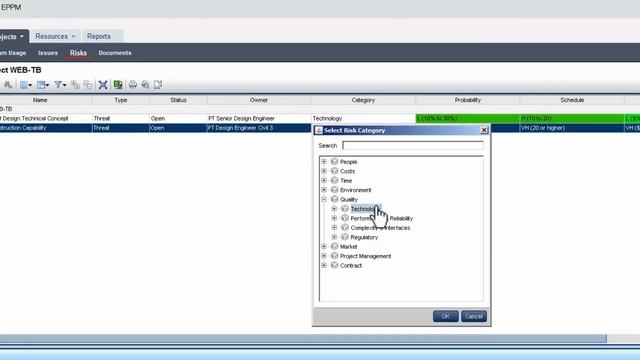
Task: Expand the Technology subcategory node
Action: click(334, 209)
